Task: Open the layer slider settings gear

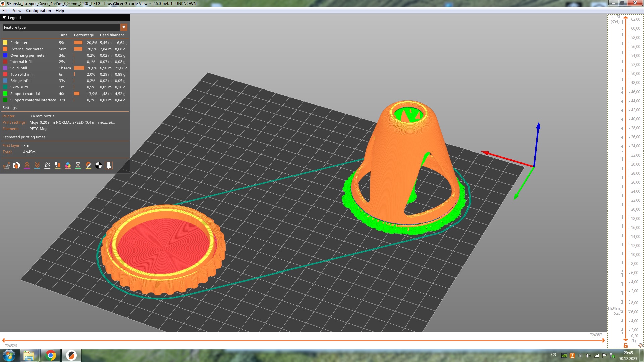Action: click(640, 345)
